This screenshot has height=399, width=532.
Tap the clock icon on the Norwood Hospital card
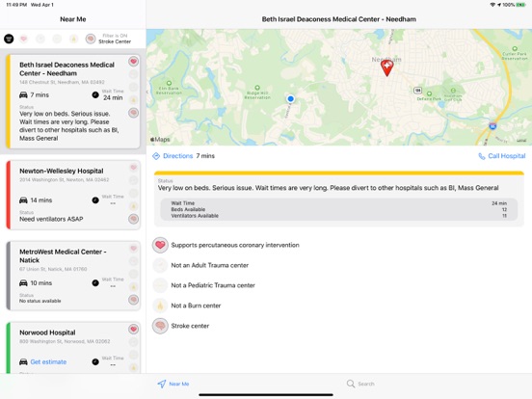point(95,361)
